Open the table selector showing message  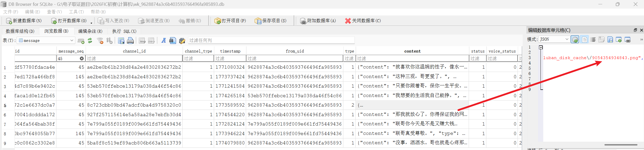(x=46, y=40)
